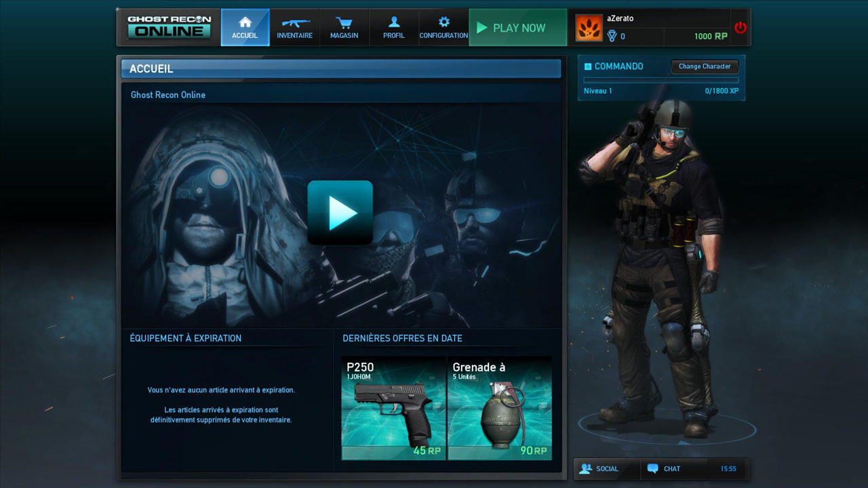Click the Équipement à expiration heading
Viewport: 868px width, 488px height.
(186, 338)
